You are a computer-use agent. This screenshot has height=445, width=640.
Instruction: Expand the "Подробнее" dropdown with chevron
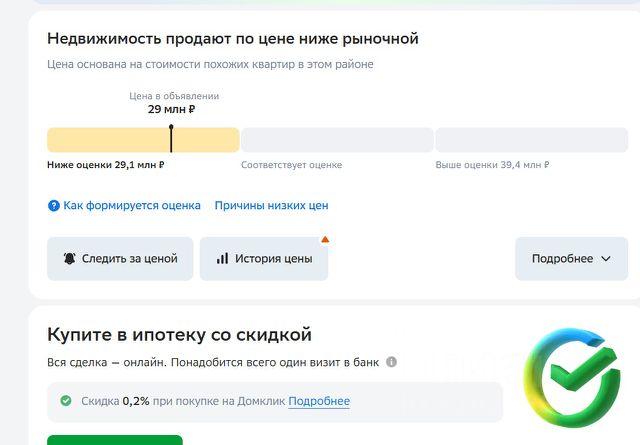coord(571,259)
